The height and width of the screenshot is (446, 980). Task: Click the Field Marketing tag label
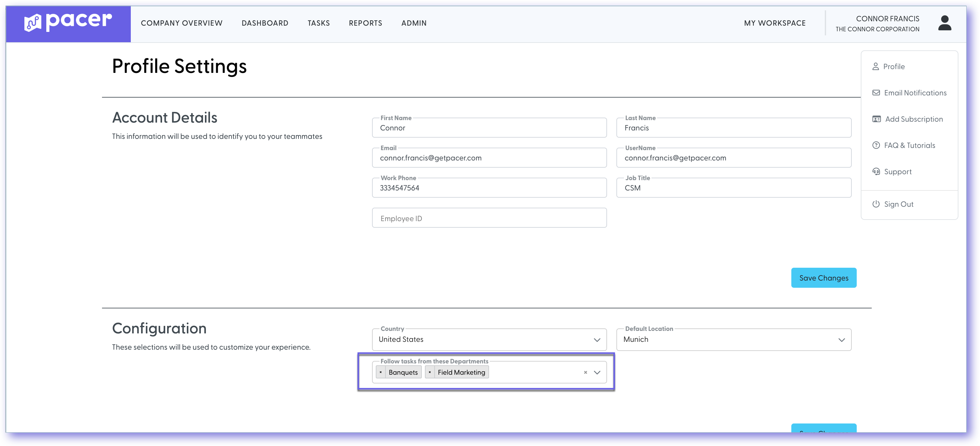coord(461,372)
